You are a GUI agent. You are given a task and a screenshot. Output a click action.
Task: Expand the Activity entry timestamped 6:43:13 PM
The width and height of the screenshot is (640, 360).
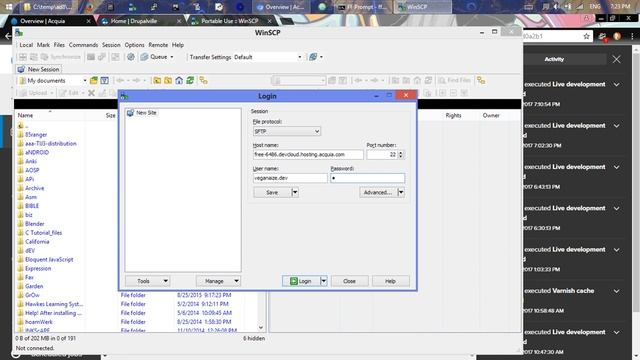[x=616, y=167]
